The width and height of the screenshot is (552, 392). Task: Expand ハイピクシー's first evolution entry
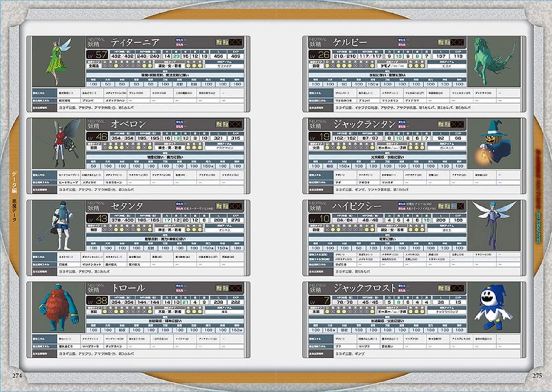[x=416, y=204]
